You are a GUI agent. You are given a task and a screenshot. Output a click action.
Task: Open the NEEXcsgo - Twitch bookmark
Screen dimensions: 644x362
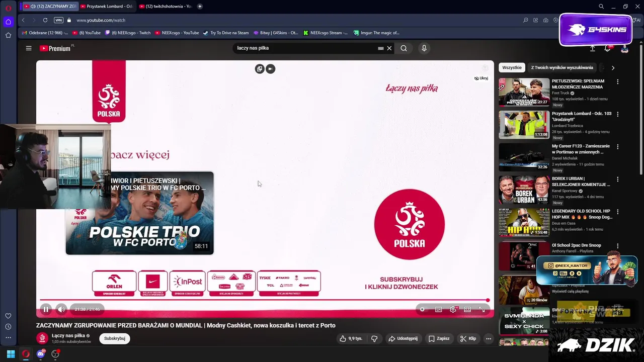pyautogui.click(x=128, y=33)
